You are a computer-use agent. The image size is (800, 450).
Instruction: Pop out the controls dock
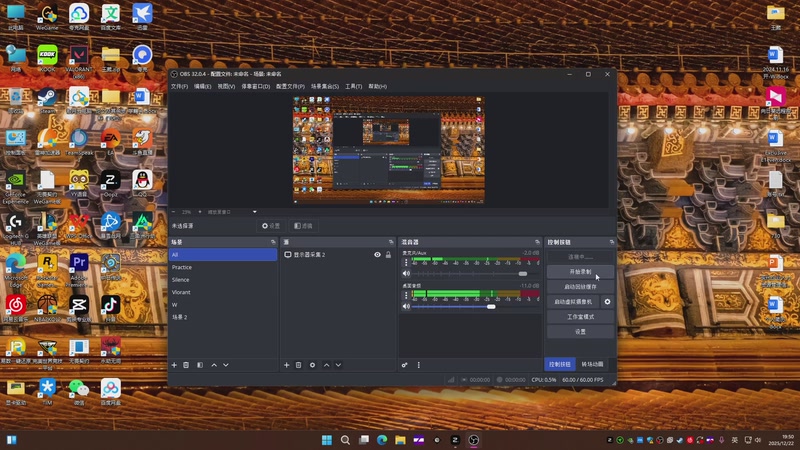click(x=612, y=242)
